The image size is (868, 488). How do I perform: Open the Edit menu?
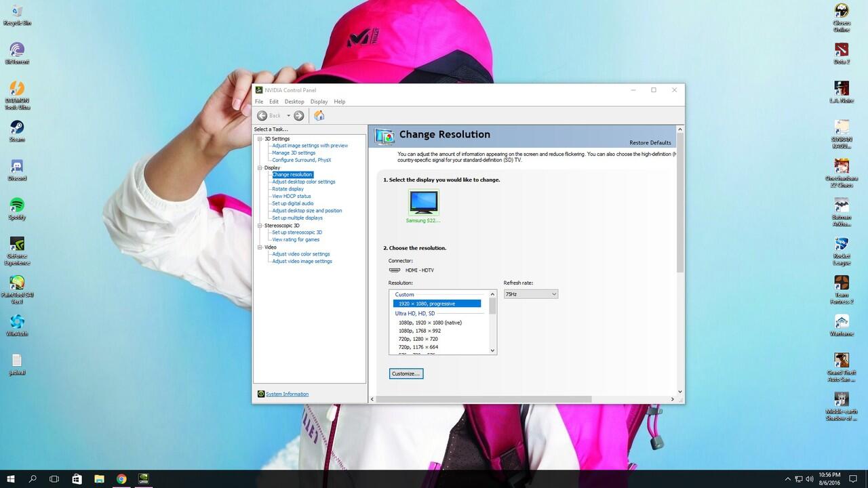(274, 102)
